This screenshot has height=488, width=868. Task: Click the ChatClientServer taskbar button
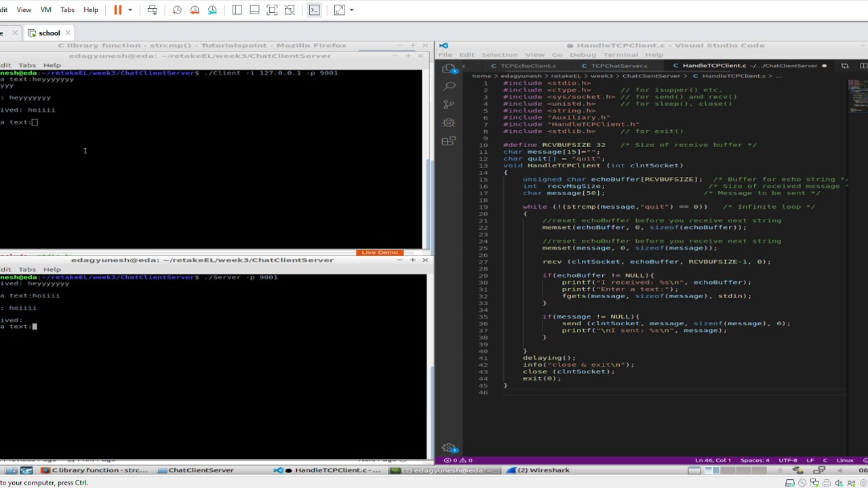point(196,470)
